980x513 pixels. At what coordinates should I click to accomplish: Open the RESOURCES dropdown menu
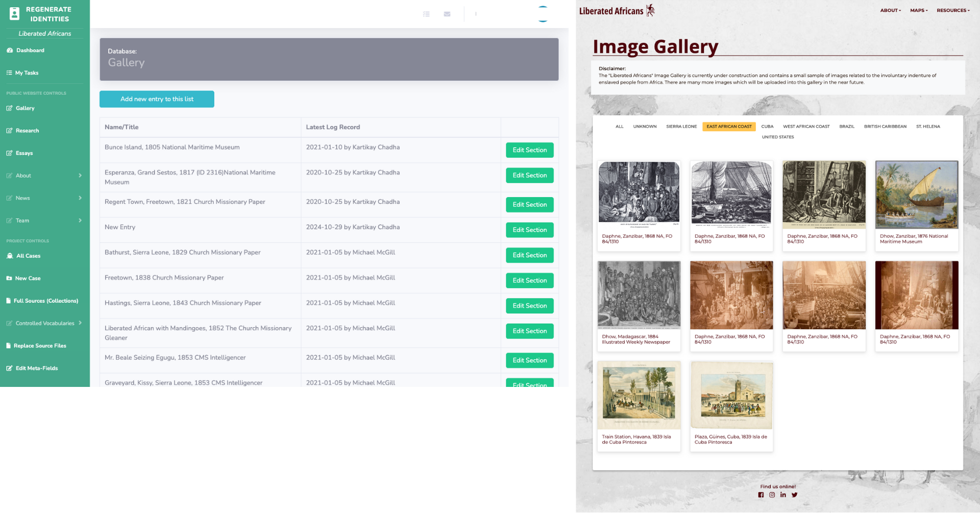pyautogui.click(x=952, y=10)
